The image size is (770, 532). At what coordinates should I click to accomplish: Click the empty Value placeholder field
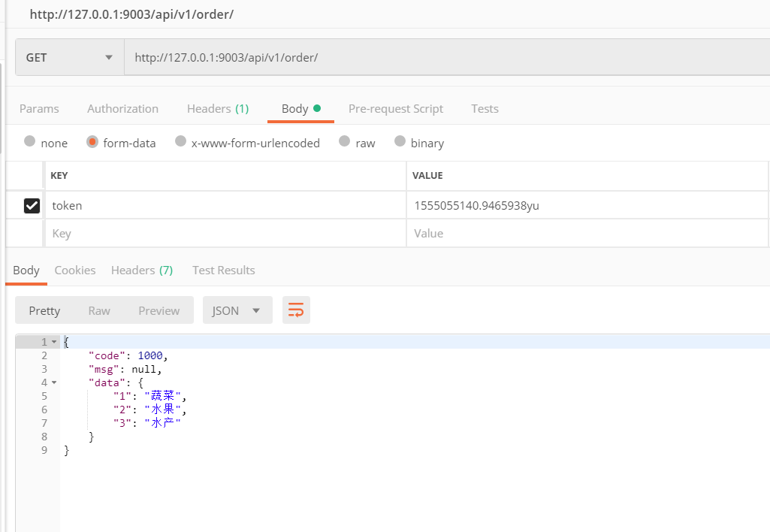(x=587, y=234)
